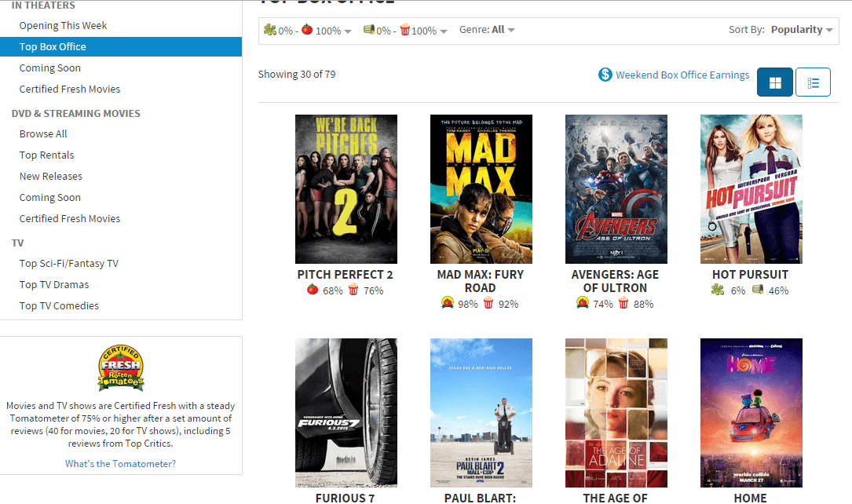This screenshot has width=852, height=504.
Task: Click rotten splat icon for Hot Pursuit 6%
Action: point(718,290)
